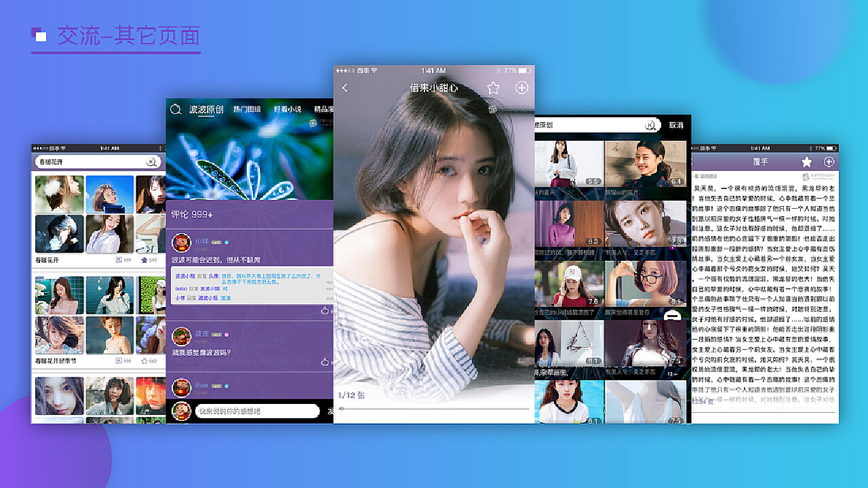Open thumbnail rated 5.5 in dark gallery
The width and height of the screenshot is (868, 488).
[570, 163]
